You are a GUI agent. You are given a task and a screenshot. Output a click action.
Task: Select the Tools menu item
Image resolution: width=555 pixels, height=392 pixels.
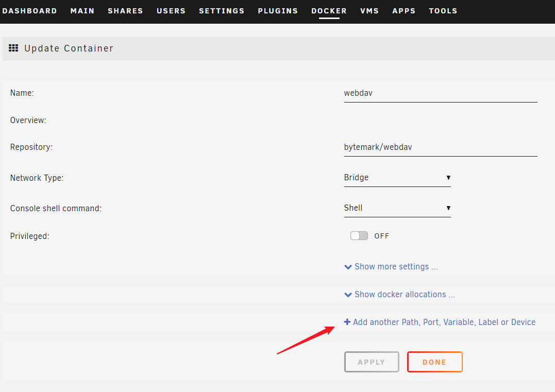(x=443, y=11)
